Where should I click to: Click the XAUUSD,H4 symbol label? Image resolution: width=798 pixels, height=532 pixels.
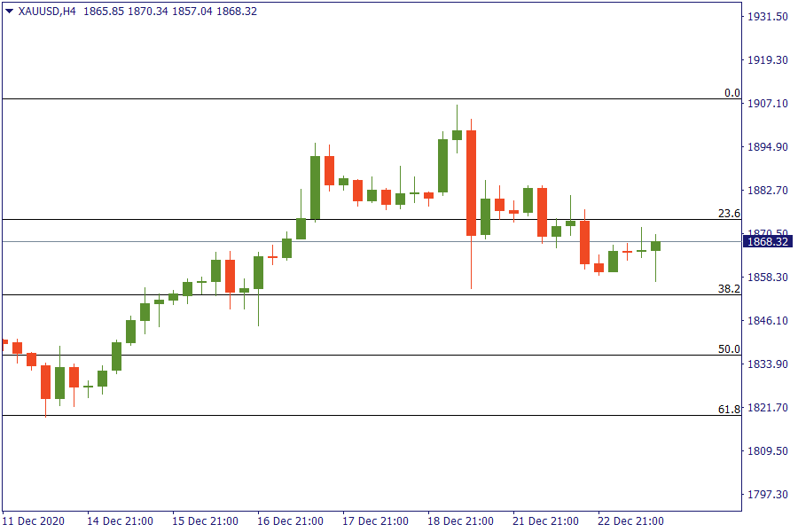coord(47,12)
